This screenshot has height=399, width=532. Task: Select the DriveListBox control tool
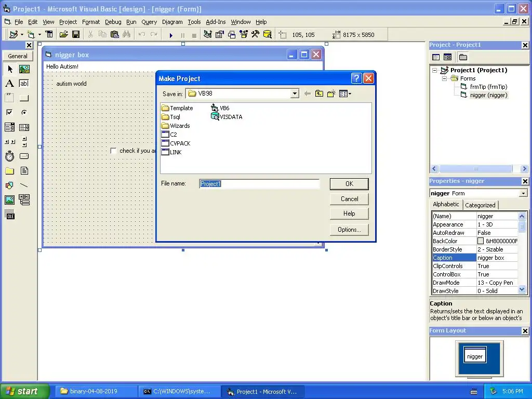(x=24, y=156)
